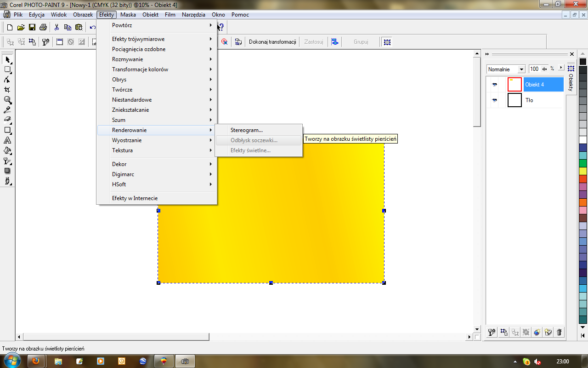
Task: Click Efekty w Internecie entry
Action: tap(135, 198)
